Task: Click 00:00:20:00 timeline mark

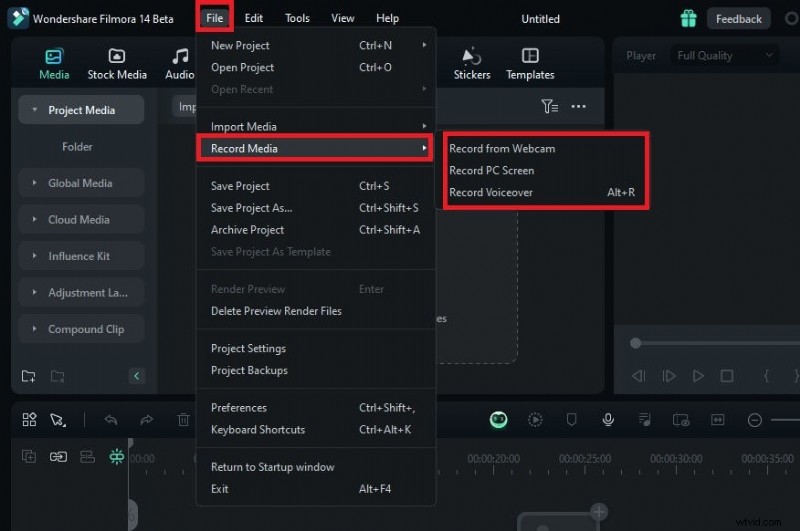Action: point(493,459)
